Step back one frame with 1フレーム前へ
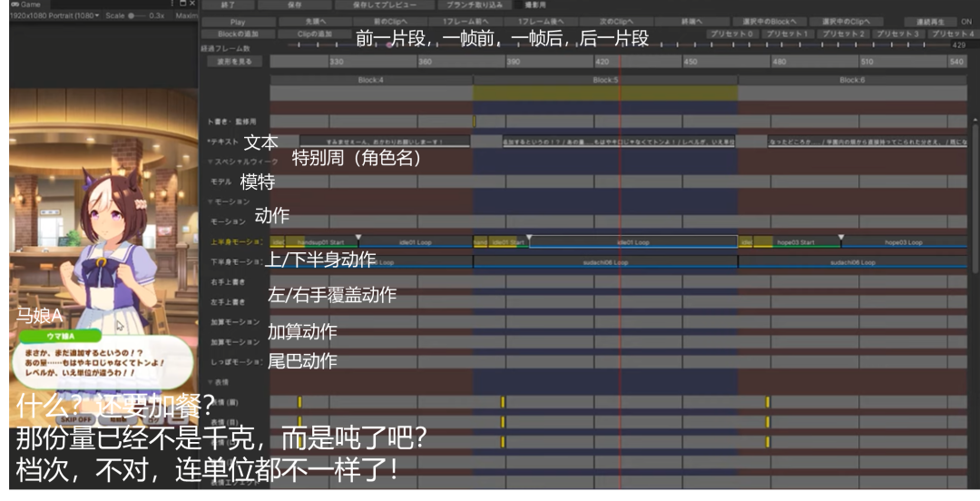This screenshot has width=980, height=501. [x=465, y=22]
